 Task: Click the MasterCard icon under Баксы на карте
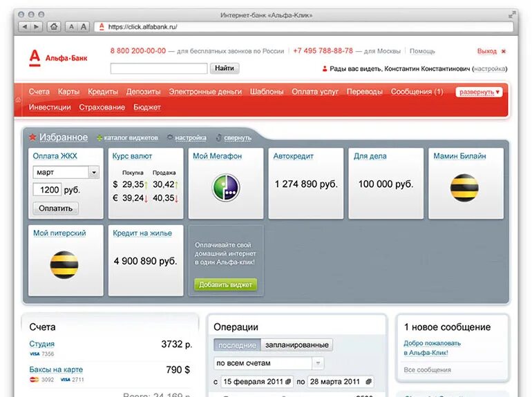pyautogui.click(x=34, y=380)
